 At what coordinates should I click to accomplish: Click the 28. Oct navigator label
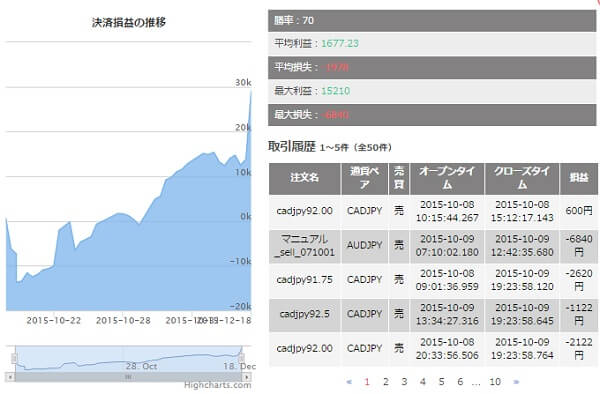(141, 366)
